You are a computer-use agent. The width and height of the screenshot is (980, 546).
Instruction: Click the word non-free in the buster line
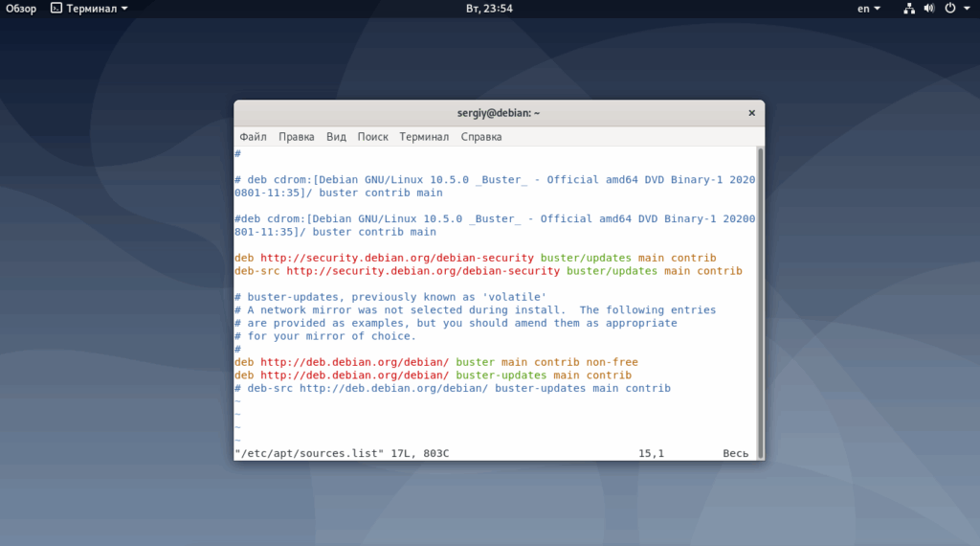[612, 362]
